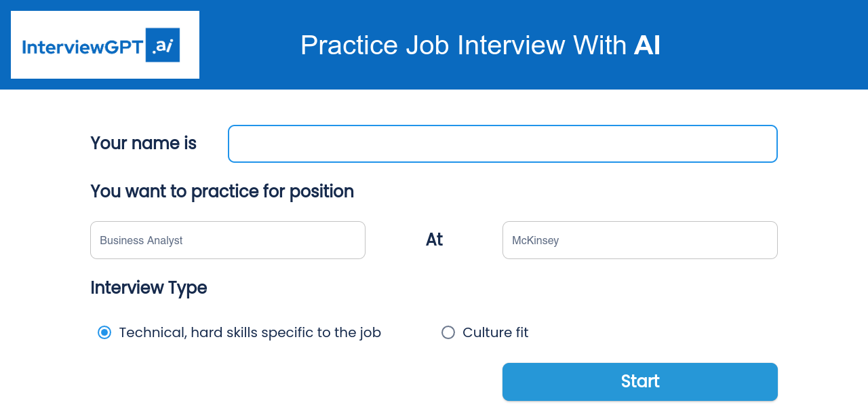Click the word 'With' in header title
The height and width of the screenshot is (407, 868).
tap(599, 45)
